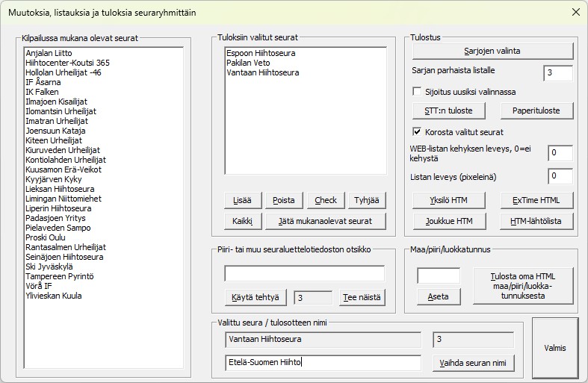Click the Sarjojen valinta button

pos(492,51)
